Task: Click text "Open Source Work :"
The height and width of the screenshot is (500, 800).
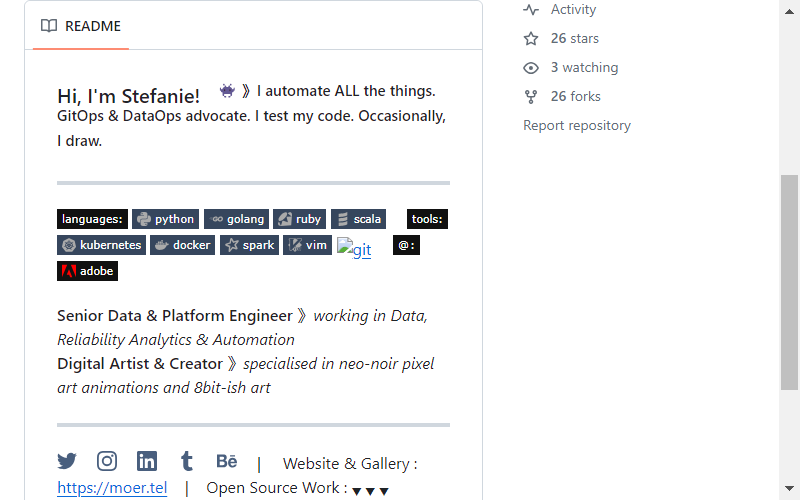Action: (277, 488)
